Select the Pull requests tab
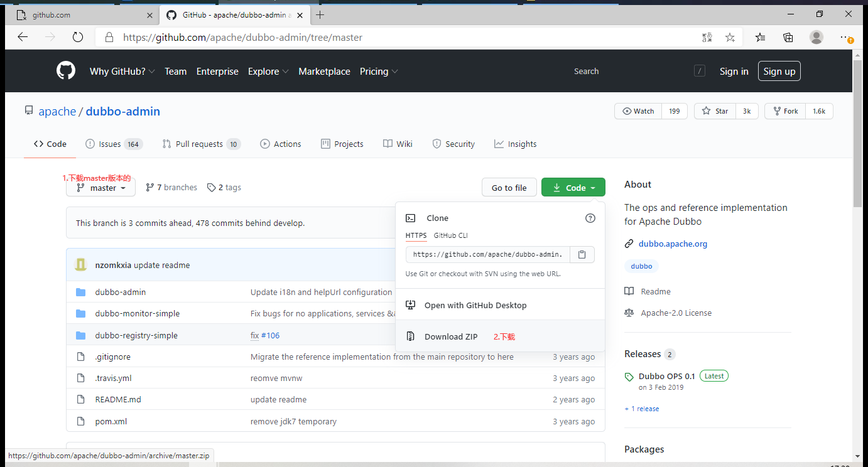Image resolution: width=868 pixels, height=467 pixels. (201, 144)
